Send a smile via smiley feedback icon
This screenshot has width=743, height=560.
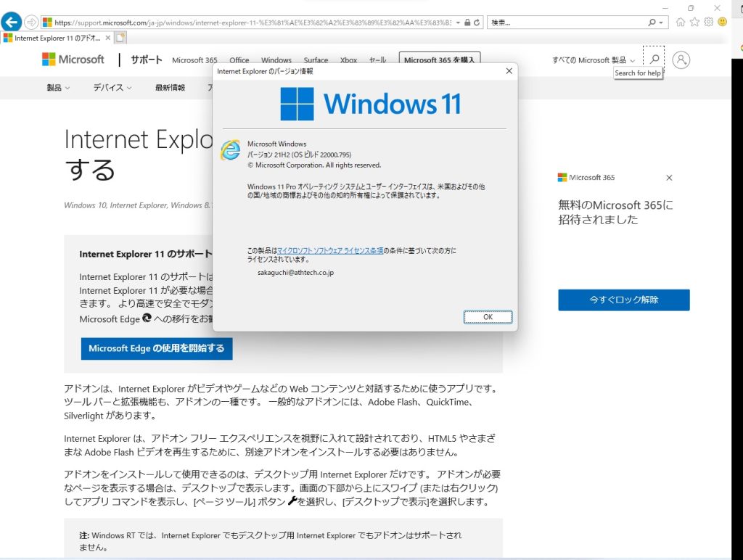[721, 22]
